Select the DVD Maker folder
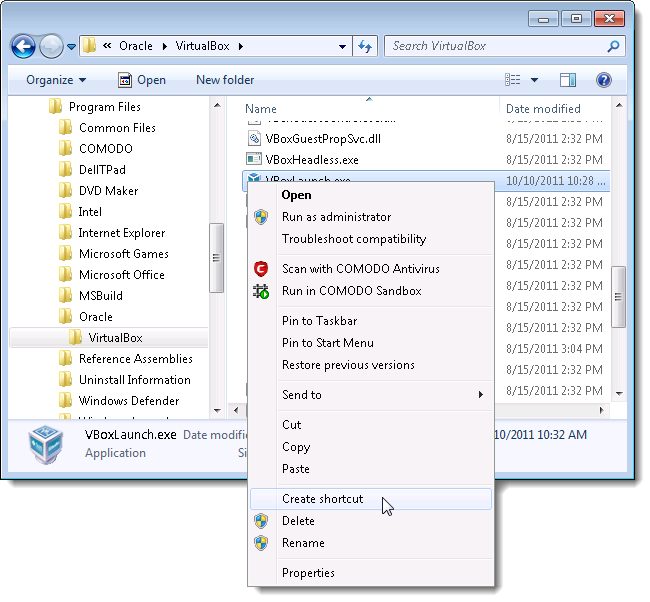Viewport: 650px width, 602px height. click(109, 191)
